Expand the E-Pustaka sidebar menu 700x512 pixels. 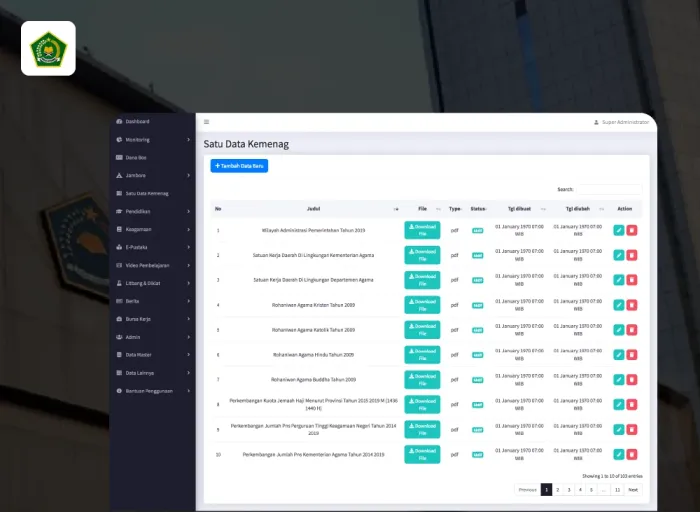click(x=153, y=247)
